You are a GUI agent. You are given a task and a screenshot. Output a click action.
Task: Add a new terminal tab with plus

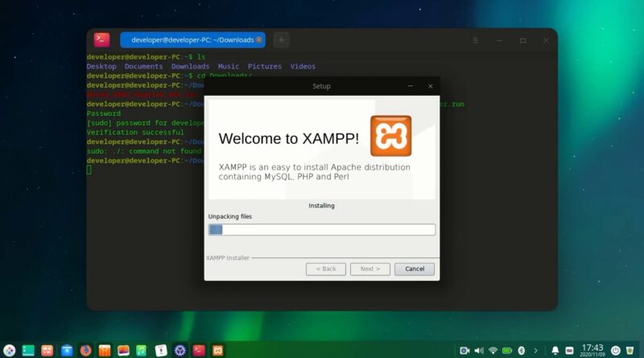tap(281, 40)
